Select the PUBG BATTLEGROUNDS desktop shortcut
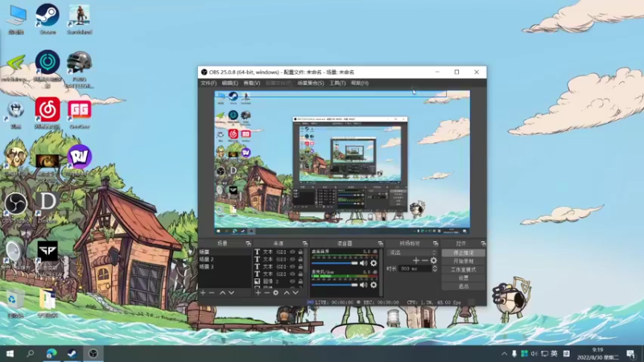Image resolution: width=644 pixels, height=362 pixels. (x=79, y=69)
